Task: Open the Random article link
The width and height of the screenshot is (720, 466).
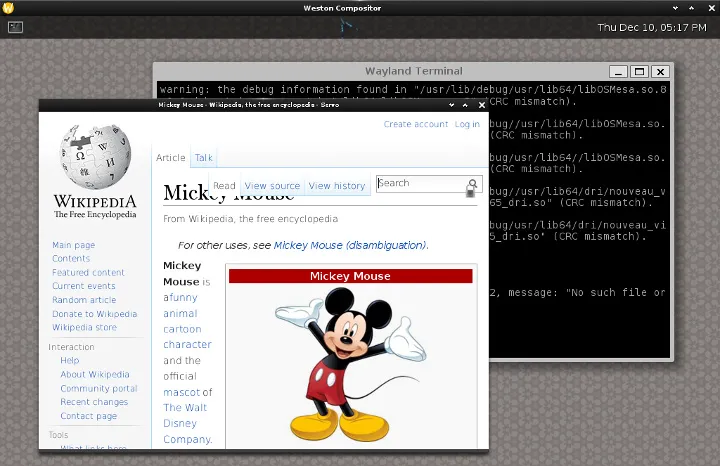Action: click(x=84, y=300)
